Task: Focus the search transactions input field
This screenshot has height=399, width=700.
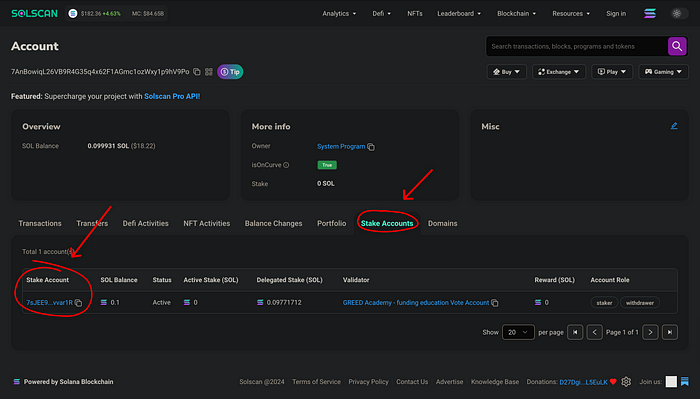Action: coord(576,46)
